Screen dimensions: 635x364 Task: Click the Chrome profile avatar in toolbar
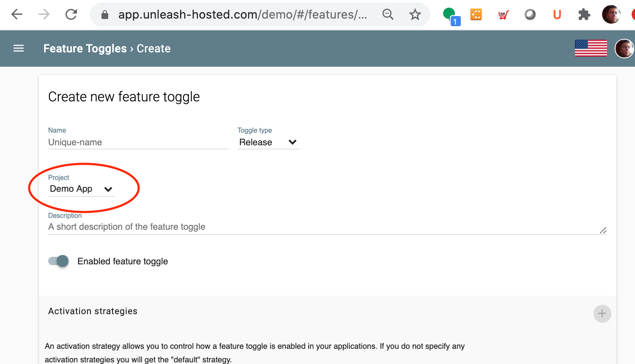pos(610,15)
